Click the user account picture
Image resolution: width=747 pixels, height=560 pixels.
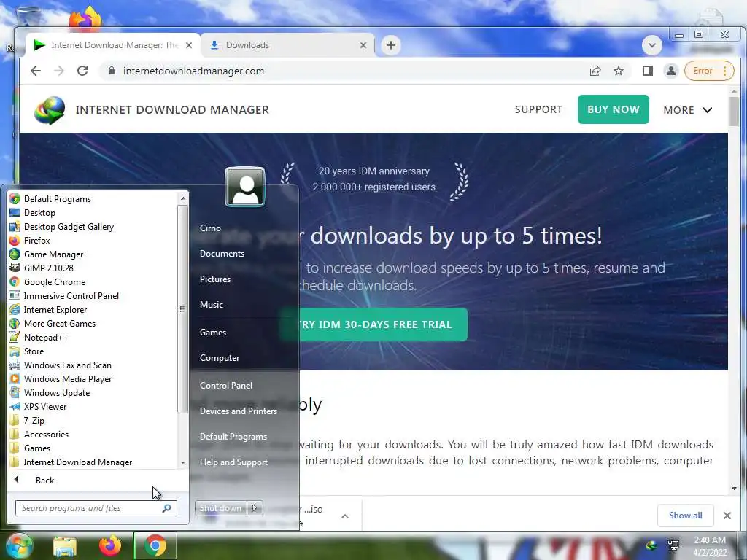(x=245, y=187)
